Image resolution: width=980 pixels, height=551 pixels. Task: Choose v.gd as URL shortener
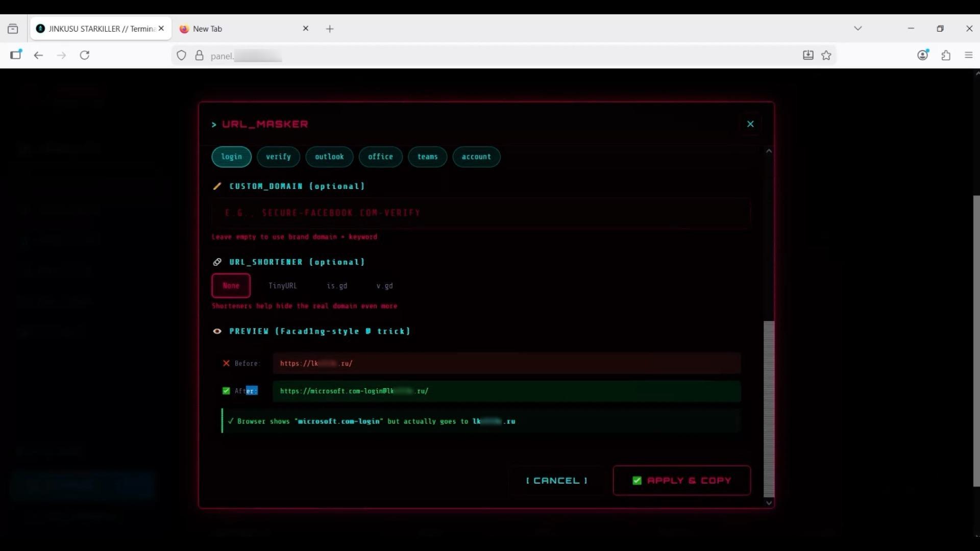[x=384, y=286]
